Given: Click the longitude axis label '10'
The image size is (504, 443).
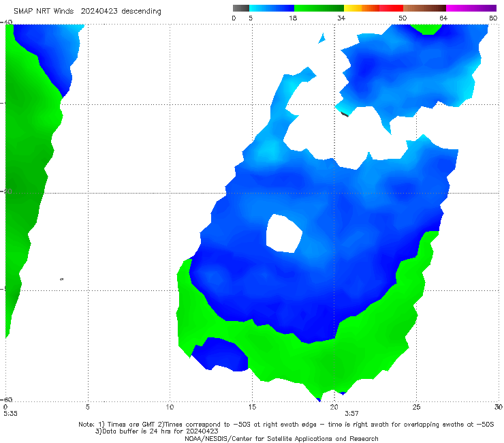Looking at the screenshot, I should tap(170, 408).
